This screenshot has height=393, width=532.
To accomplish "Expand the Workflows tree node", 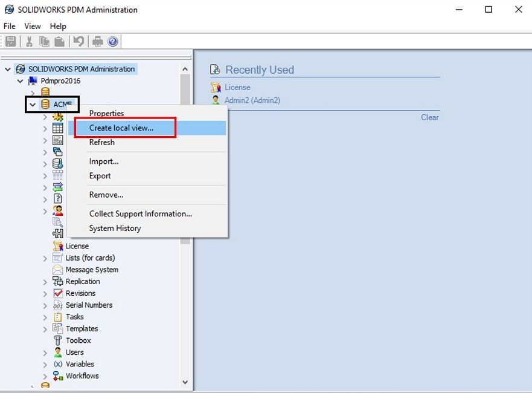I will [45, 376].
